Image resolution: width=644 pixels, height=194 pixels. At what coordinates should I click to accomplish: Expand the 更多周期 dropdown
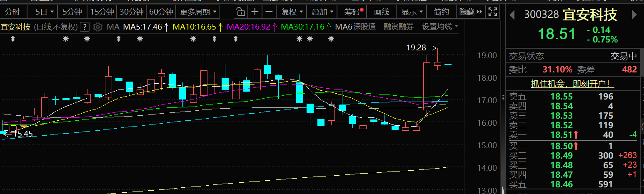pyautogui.click(x=198, y=12)
